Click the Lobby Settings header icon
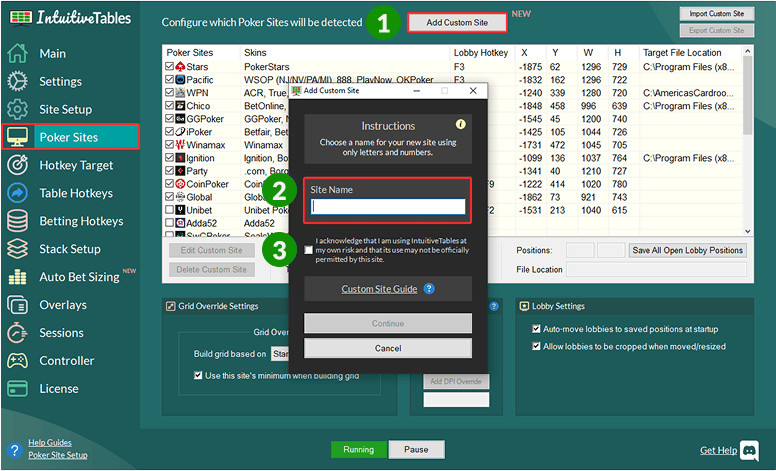The height and width of the screenshot is (471, 776). 524,306
